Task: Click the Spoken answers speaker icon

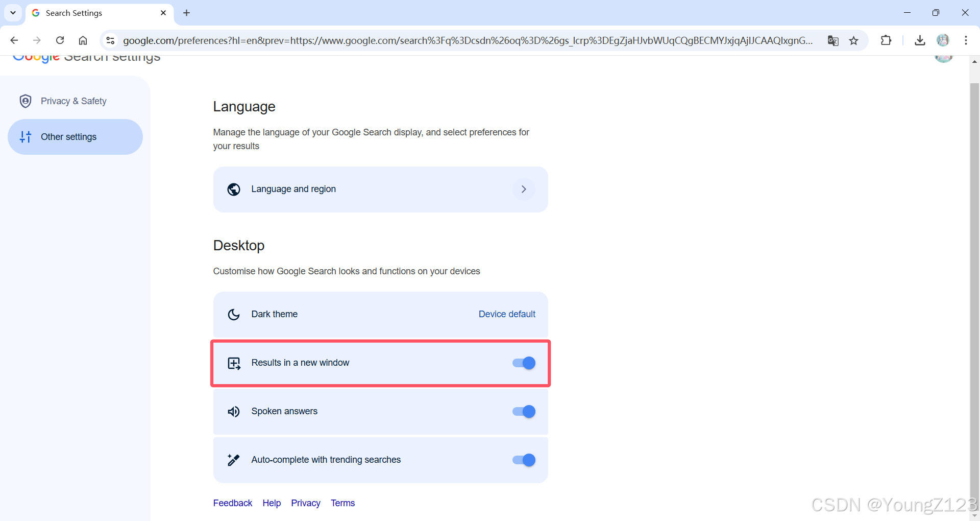Action: (x=234, y=412)
